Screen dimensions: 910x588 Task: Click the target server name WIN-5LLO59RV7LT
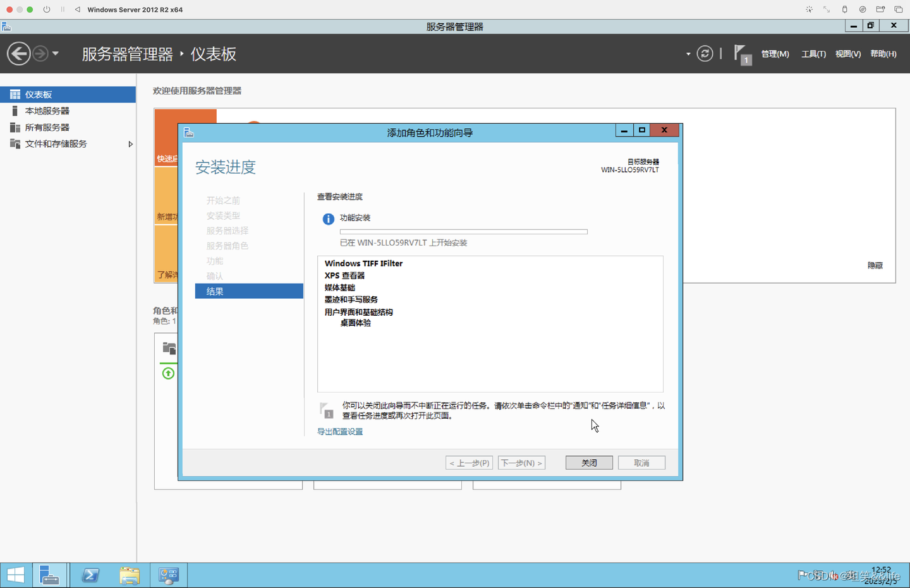(x=630, y=170)
